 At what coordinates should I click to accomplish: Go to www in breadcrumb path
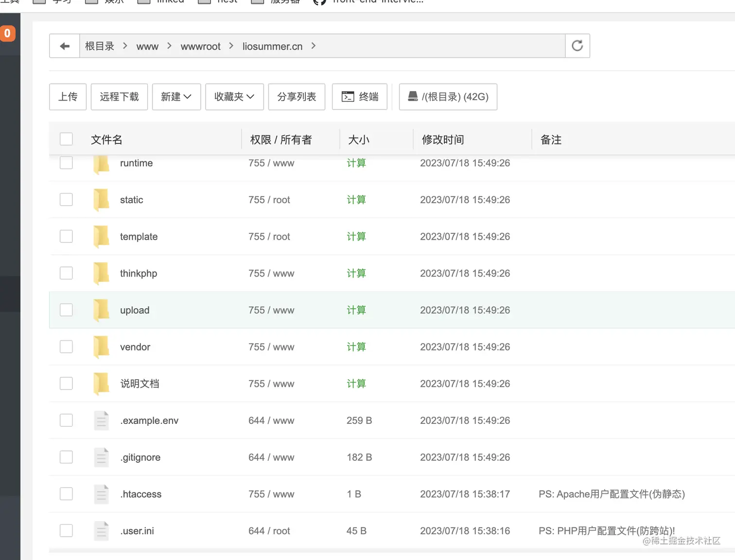(x=147, y=47)
